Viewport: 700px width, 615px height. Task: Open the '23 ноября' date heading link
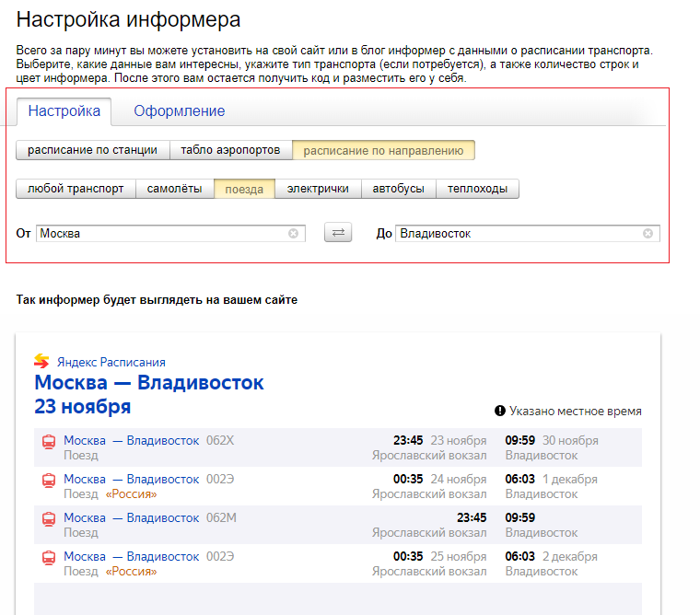(x=83, y=407)
